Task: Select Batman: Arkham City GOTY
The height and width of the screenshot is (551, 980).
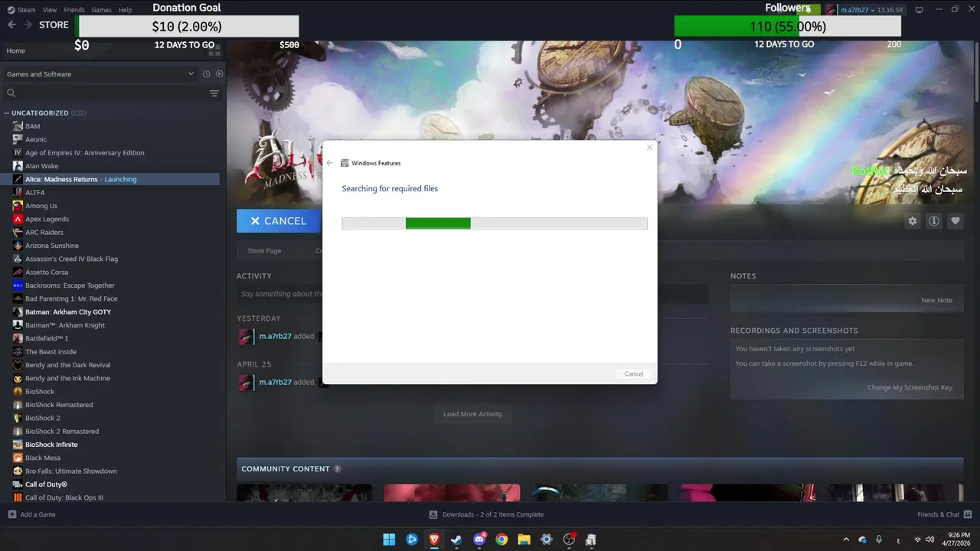Action: (x=67, y=311)
